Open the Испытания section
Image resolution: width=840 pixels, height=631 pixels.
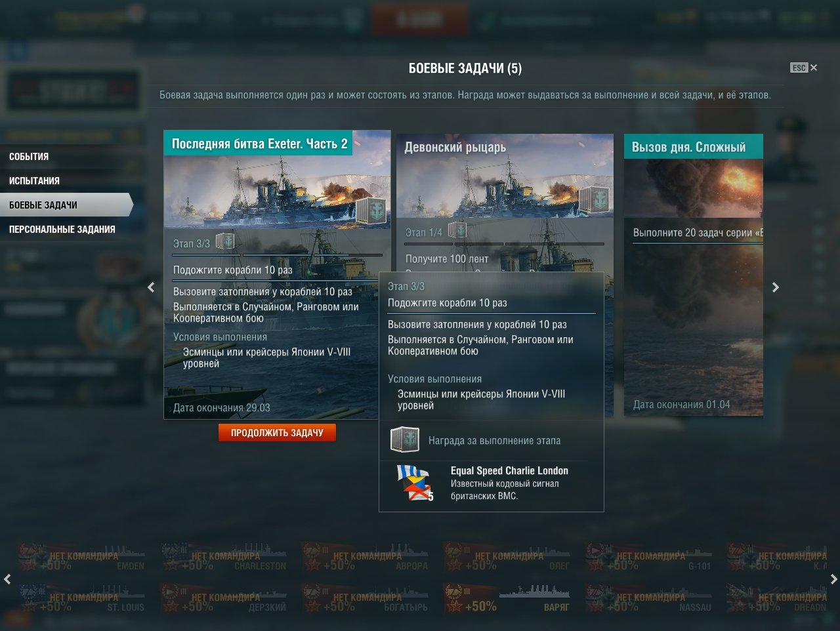pyautogui.click(x=34, y=181)
